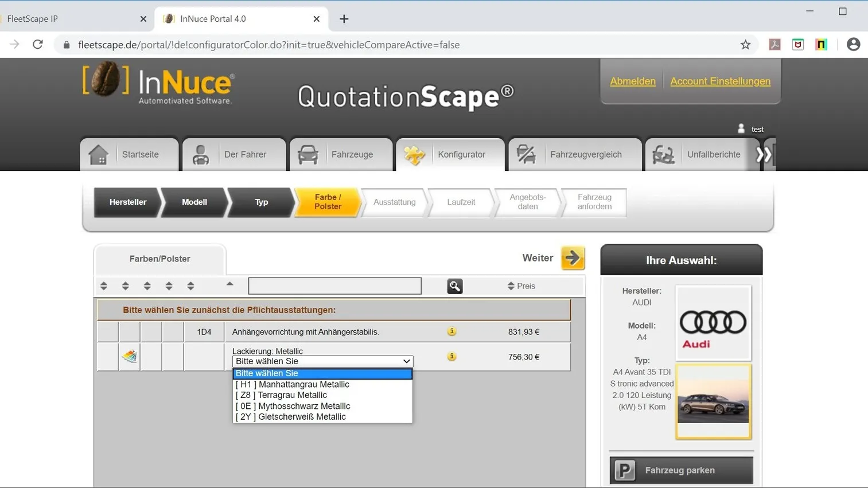Click the Abmelden link
This screenshot has height=488, width=868.
tap(633, 81)
